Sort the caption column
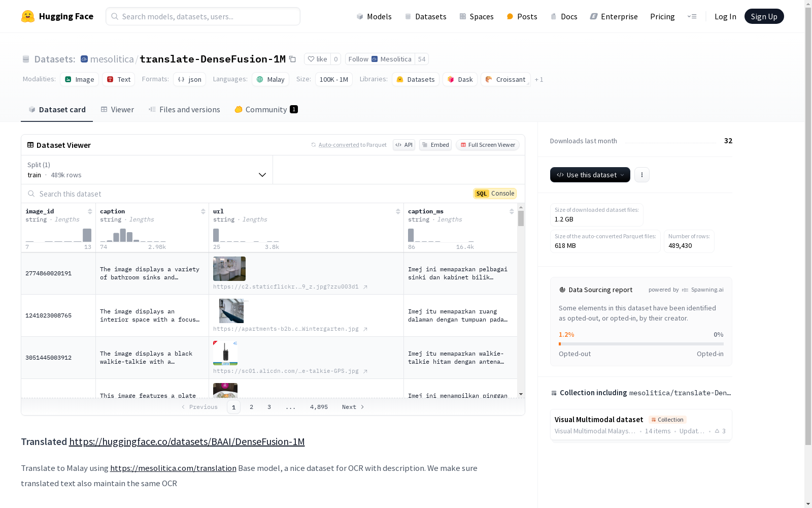This screenshot has width=812, height=508. point(203,211)
